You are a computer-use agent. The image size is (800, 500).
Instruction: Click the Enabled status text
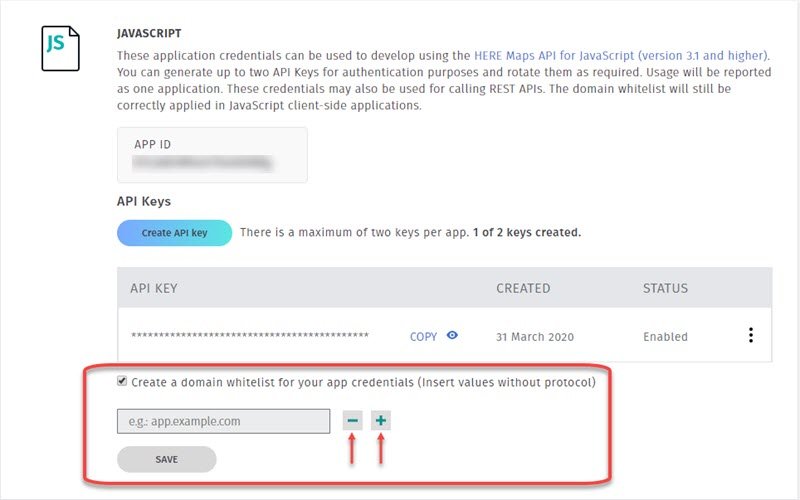click(665, 337)
